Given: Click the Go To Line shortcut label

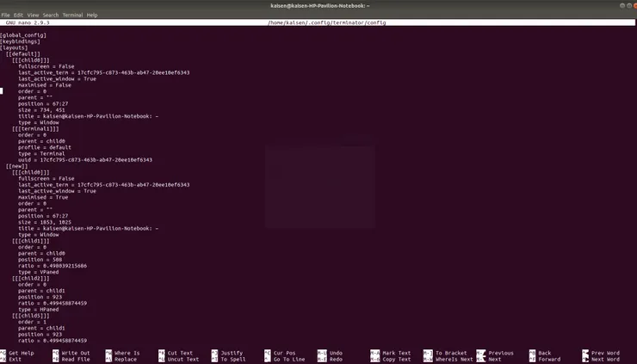Looking at the screenshot, I should click(x=289, y=359).
